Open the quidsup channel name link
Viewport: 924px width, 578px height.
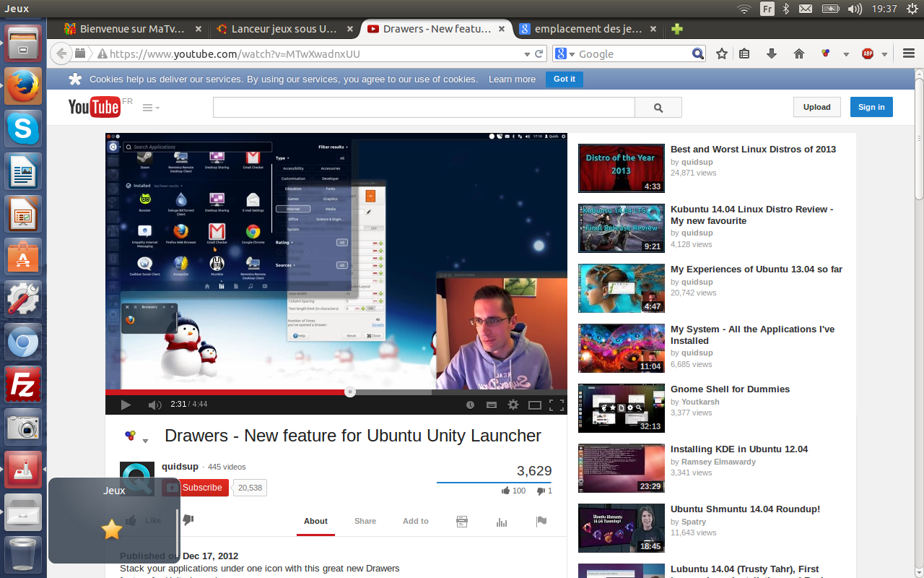click(180, 467)
